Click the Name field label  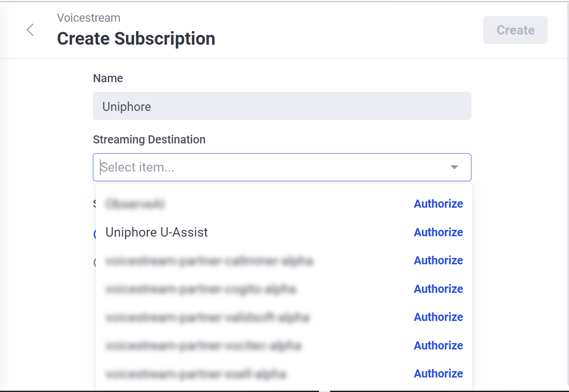[x=108, y=78]
